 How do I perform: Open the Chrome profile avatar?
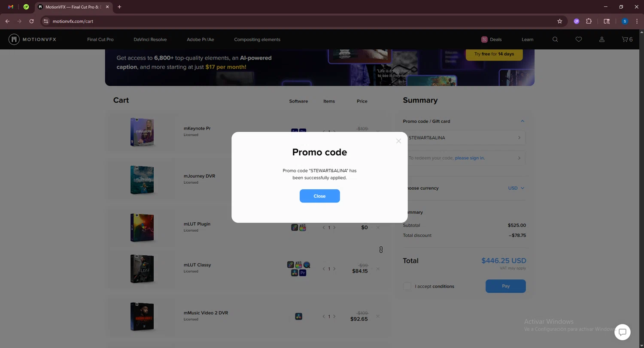click(x=625, y=21)
